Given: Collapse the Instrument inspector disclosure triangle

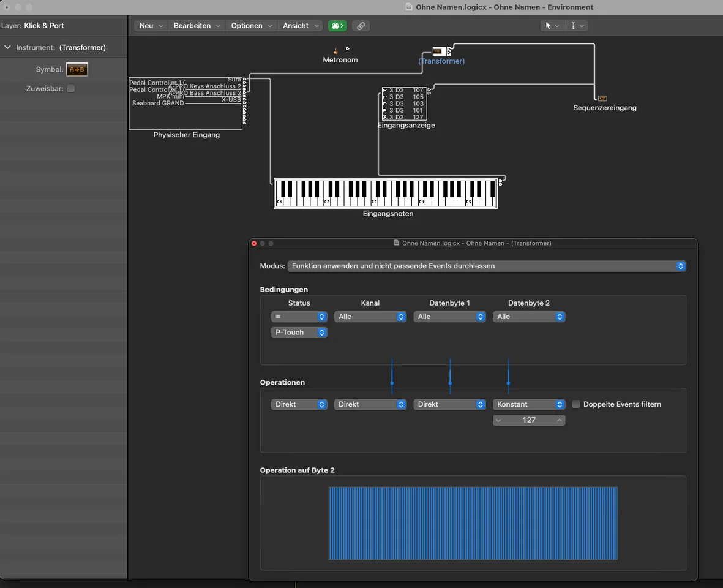Looking at the screenshot, I should click(7, 47).
